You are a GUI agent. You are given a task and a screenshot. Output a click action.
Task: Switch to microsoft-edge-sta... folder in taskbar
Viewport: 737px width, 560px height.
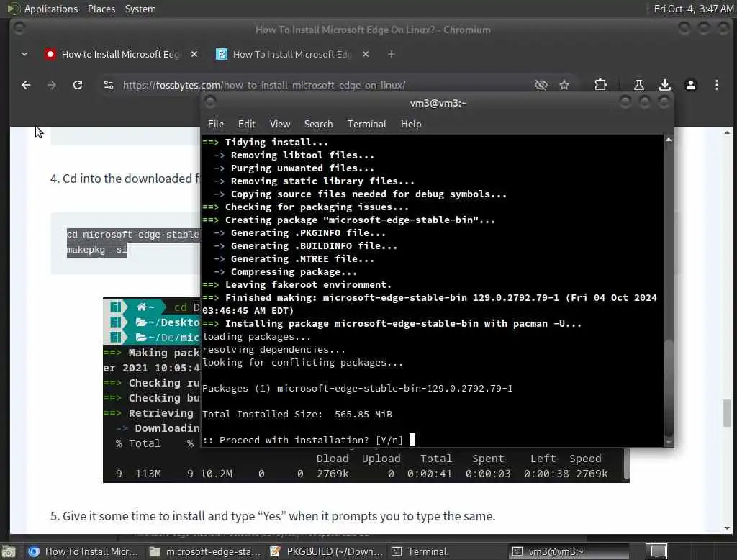pyautogui.click(x=205, y=551)
